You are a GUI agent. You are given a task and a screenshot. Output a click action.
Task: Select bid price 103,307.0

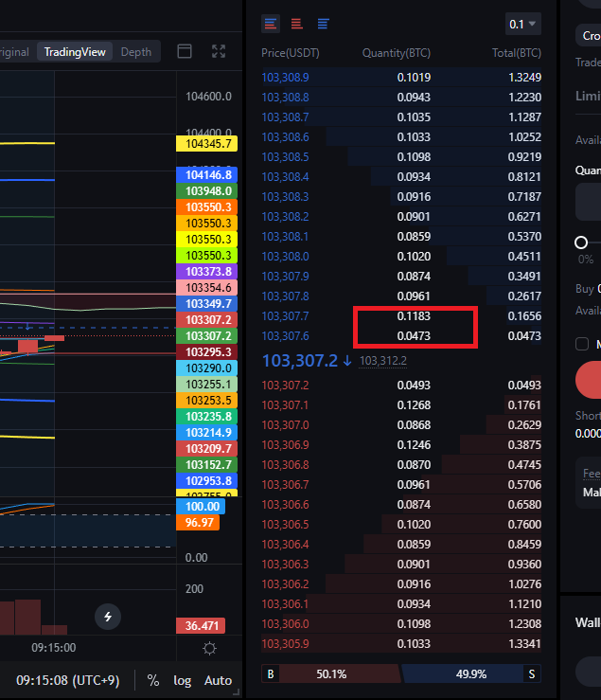[285, 425]
